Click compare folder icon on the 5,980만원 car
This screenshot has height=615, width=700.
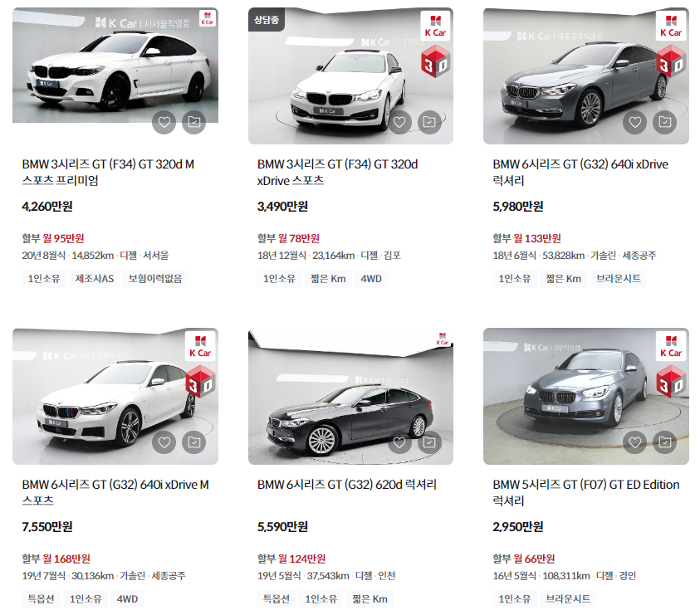click(665, 122)
